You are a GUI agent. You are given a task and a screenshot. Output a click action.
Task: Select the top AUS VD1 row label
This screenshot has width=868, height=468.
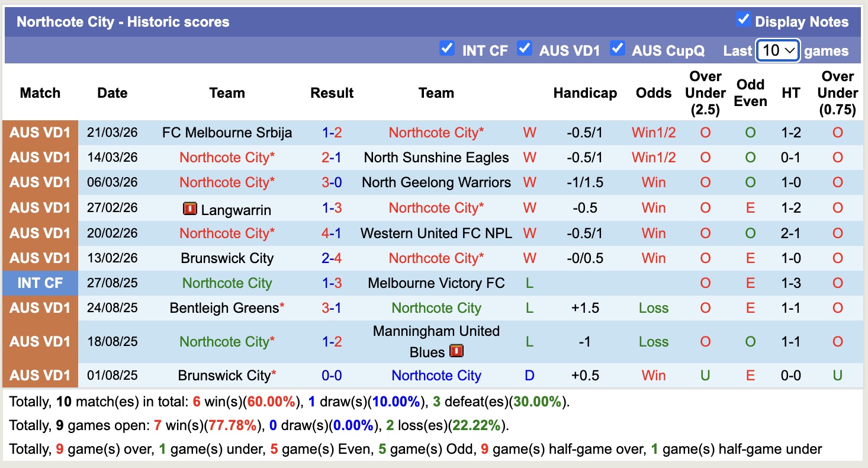click(x=39, y=133)
